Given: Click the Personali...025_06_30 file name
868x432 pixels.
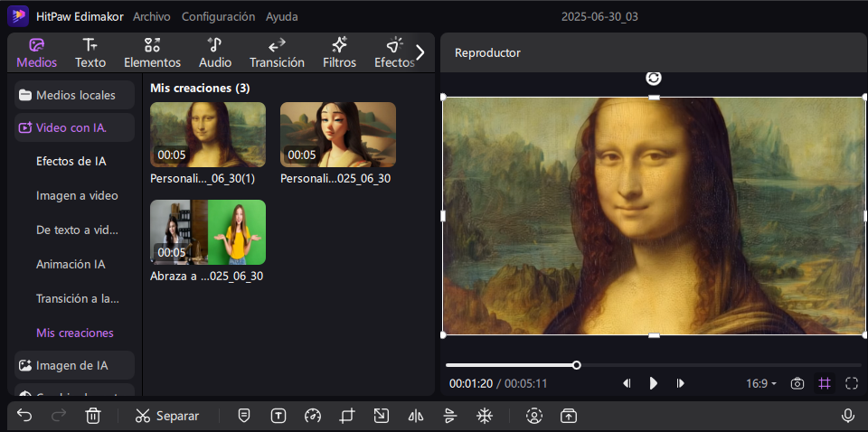Looking at the screenshot, I should (x=335, y=179).
